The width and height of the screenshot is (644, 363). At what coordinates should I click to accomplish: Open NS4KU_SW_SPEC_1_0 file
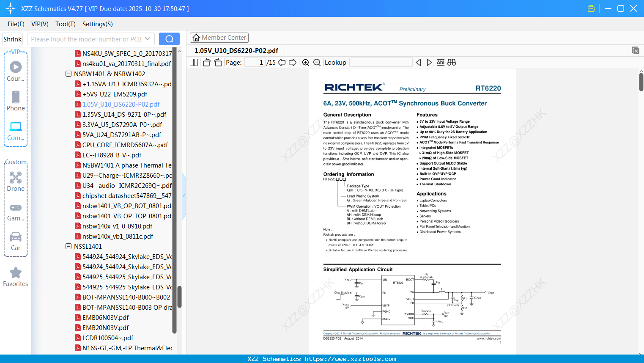tap(127, 53)
